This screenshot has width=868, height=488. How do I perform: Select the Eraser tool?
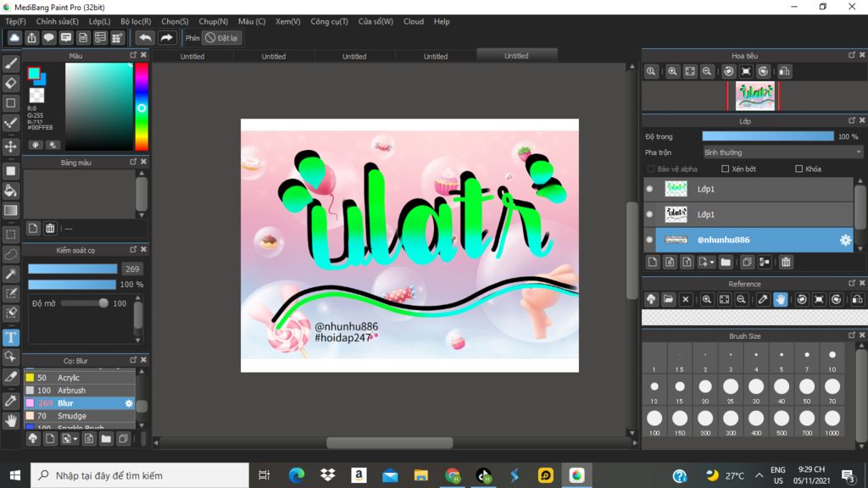coord(10,83)
